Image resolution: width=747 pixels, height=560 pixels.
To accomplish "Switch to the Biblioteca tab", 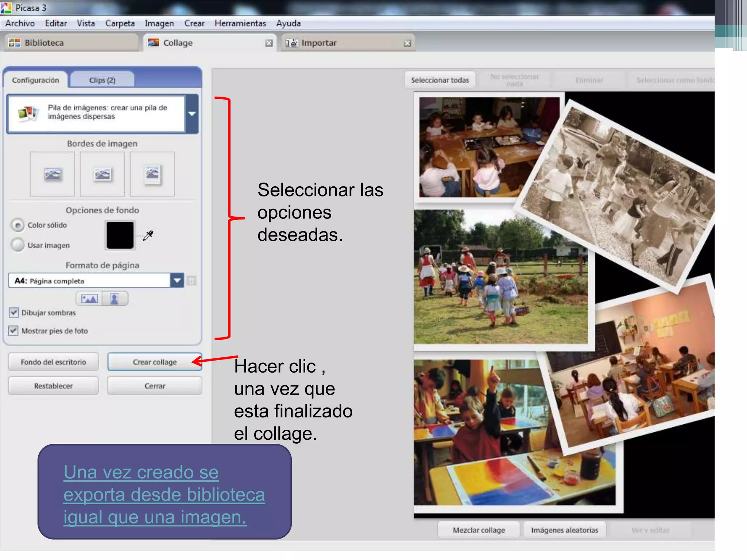I will (71, 43).
